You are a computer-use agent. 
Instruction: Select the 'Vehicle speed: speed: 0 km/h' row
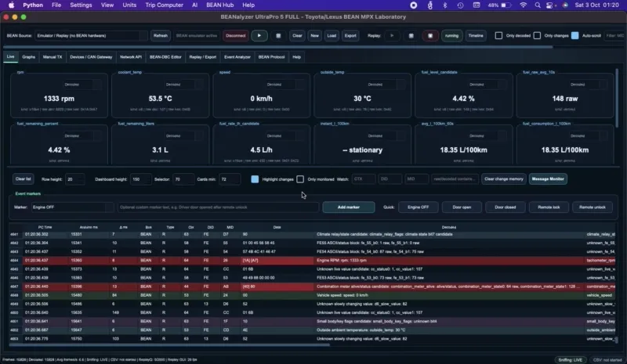click(312, 295)
